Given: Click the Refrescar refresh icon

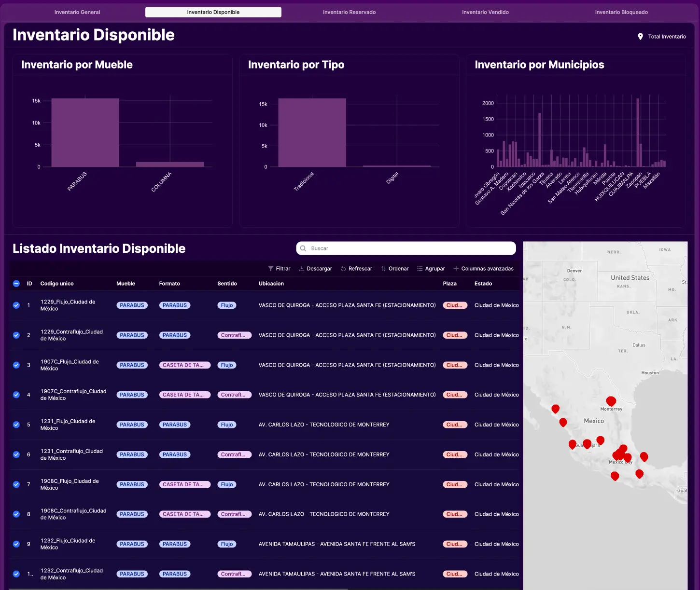Looking at the screenshot, I should click(x=343, y=269).
